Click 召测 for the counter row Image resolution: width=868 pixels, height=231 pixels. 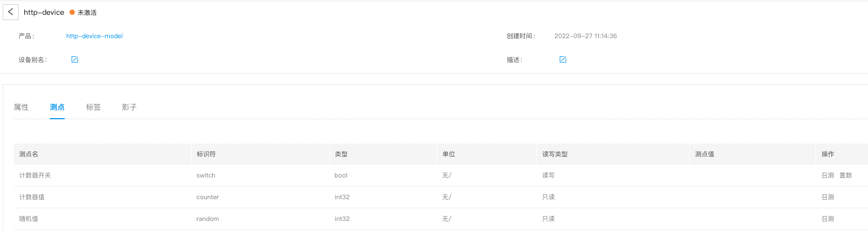pos(828,197)
